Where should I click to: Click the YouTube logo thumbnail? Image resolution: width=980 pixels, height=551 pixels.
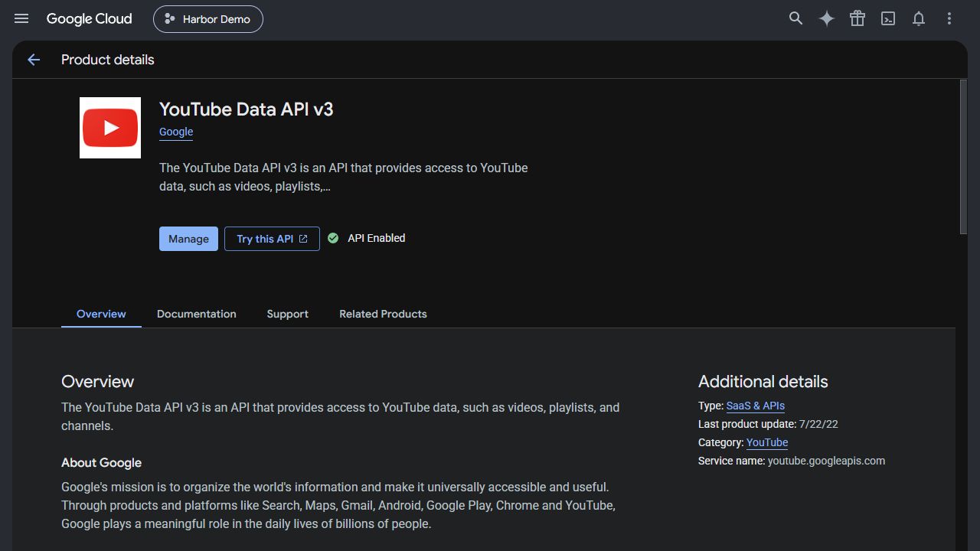click(x=110, y=128)
